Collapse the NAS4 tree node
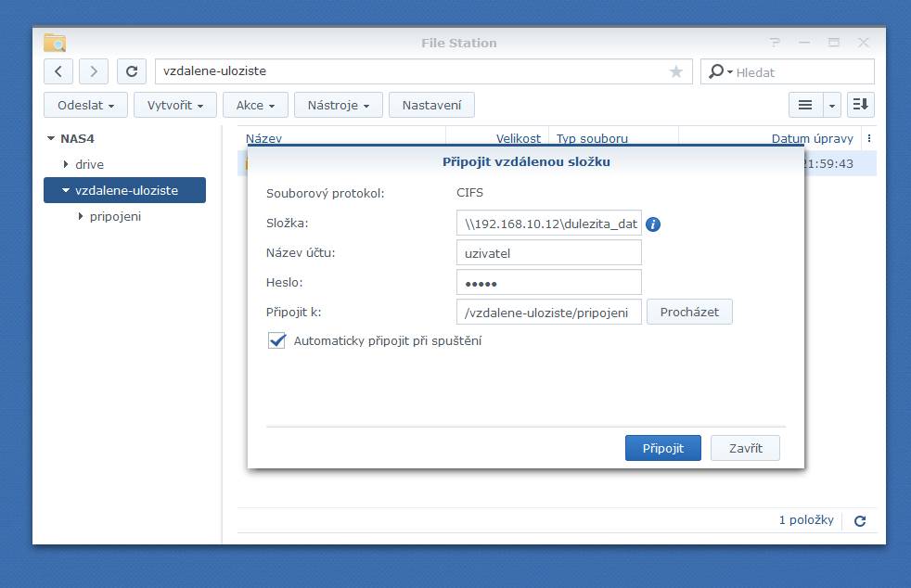Viewport: 911px width, 588px height. (x=51, y=139)
